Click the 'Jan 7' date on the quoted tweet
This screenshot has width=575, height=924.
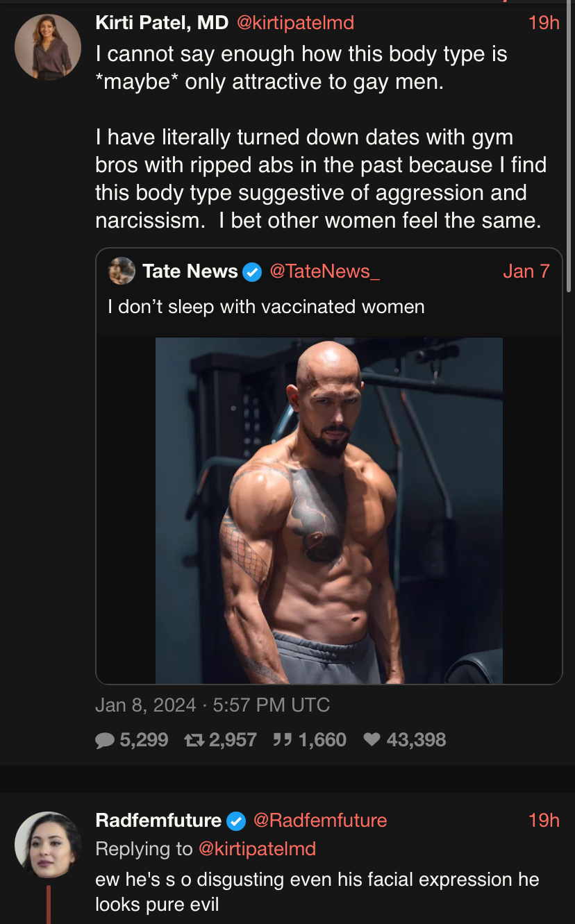526,271
